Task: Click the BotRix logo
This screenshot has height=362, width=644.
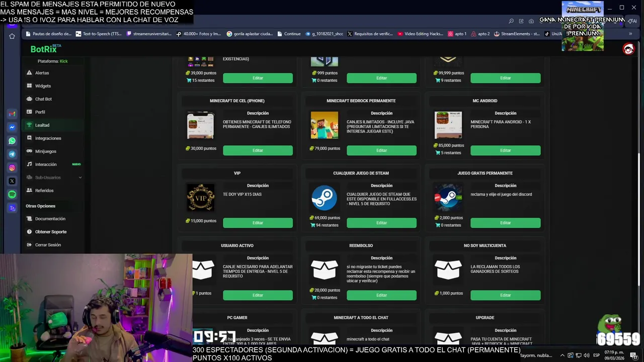Action: (45, 49)
